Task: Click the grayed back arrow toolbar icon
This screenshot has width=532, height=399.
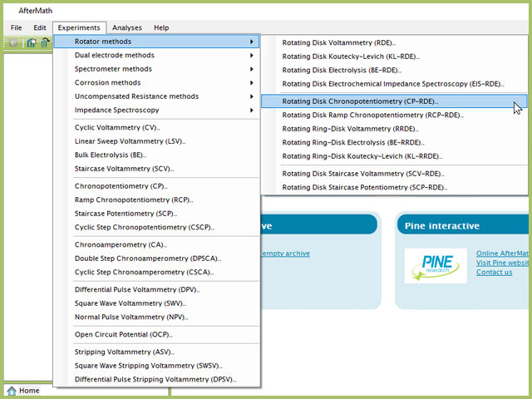Action: coord(13,42)
